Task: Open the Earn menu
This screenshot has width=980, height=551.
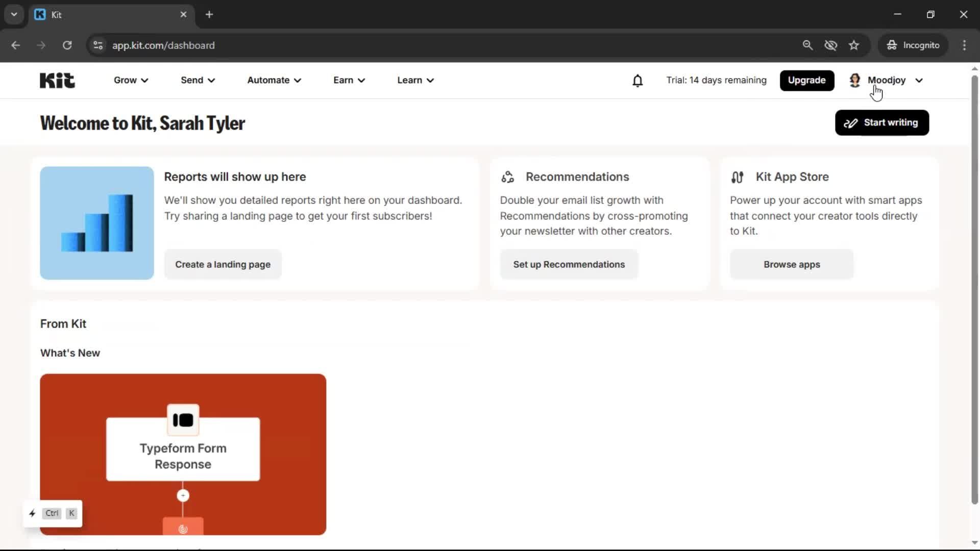Action: [349, 80]
